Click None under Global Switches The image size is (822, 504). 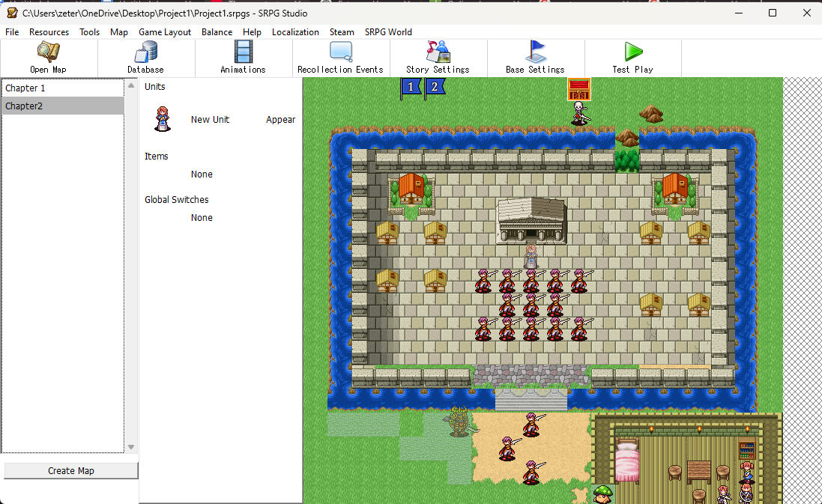coord(202,217)
